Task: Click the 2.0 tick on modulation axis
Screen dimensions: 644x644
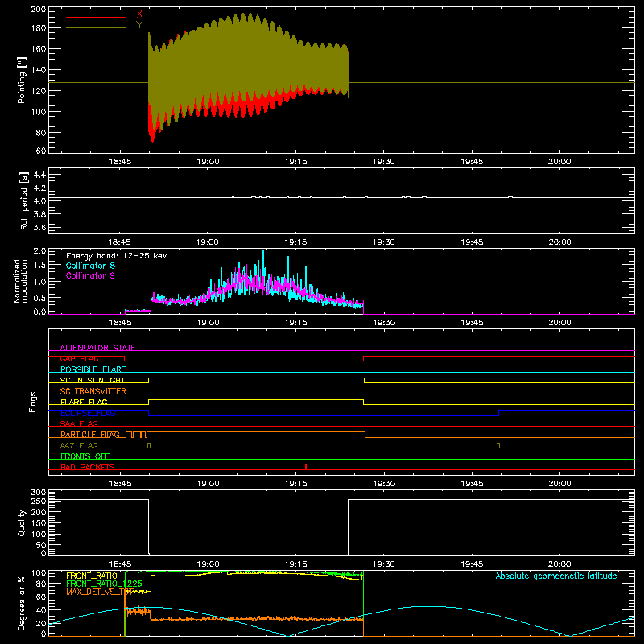Action: click(39, 251)
